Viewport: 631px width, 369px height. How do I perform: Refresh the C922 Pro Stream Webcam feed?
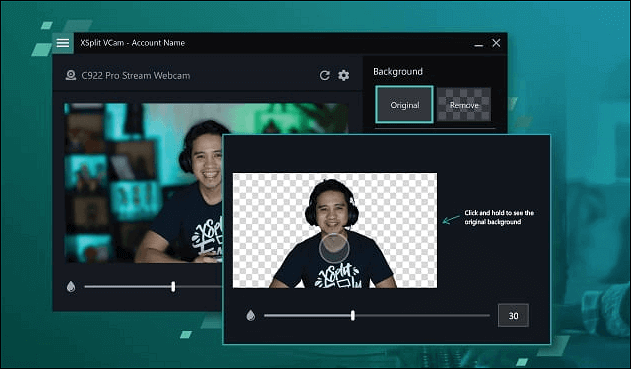click(x=325, y=75)
